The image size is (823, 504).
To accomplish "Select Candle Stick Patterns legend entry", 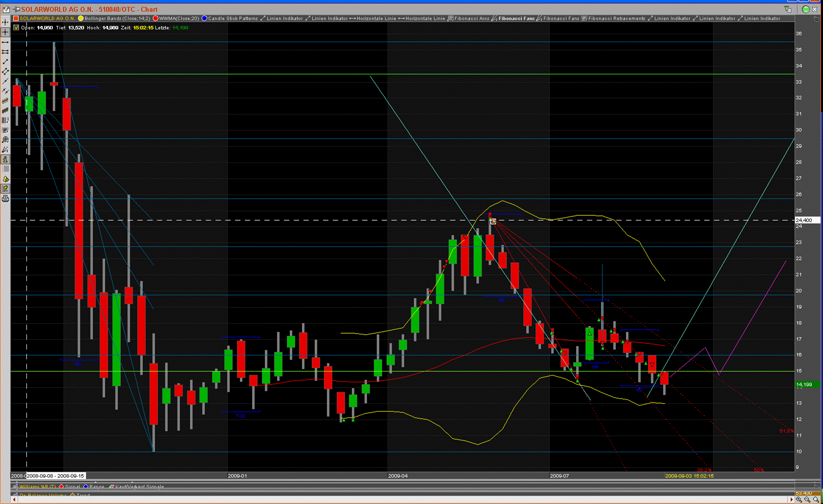I will tap(233, 19).
